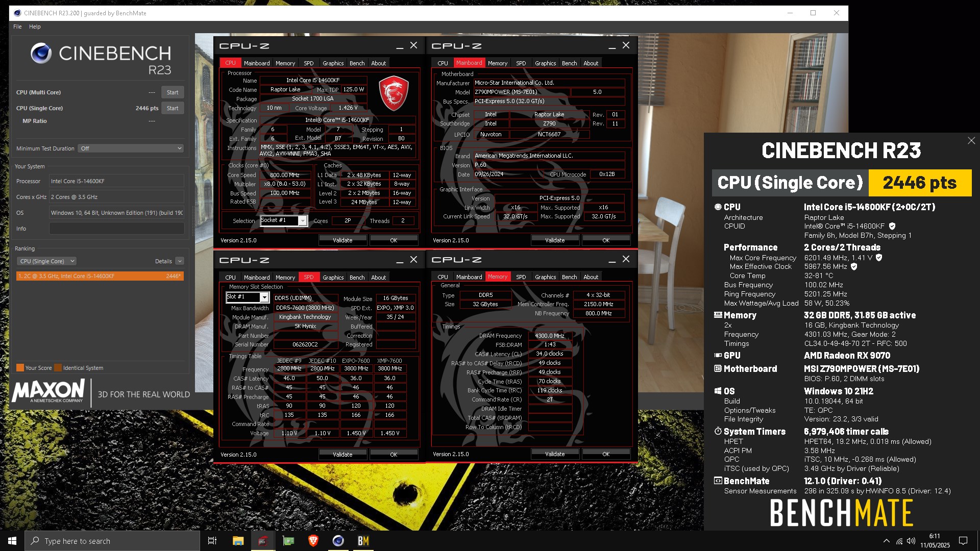Start the CPU (Multi Core) test

tap(173, 92)
